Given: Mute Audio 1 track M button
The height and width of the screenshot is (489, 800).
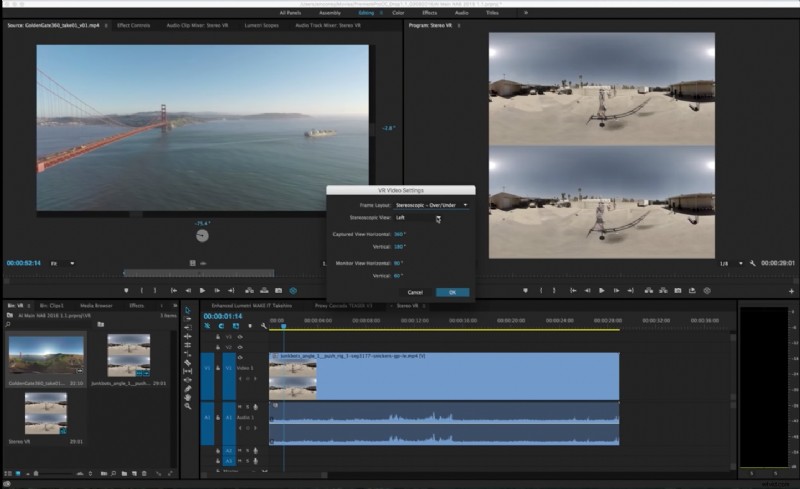Looking at the screenshot, I should coord(239,407).
